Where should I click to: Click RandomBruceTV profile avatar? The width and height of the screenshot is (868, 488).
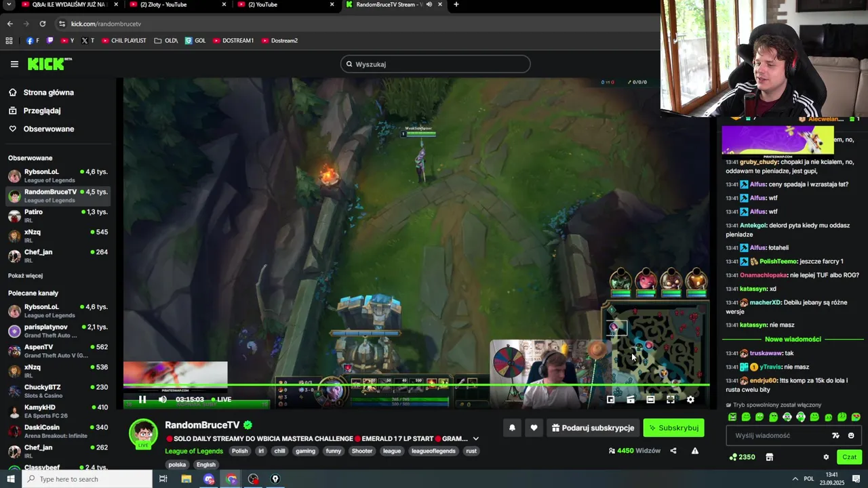[x=144, y=434]
